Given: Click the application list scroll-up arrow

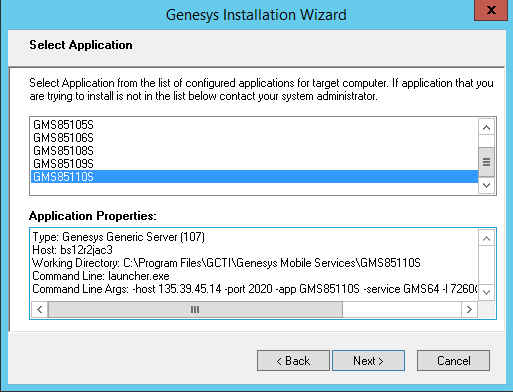Looking at the screenshot, I should pyautogui.click(x=486, y=127).
